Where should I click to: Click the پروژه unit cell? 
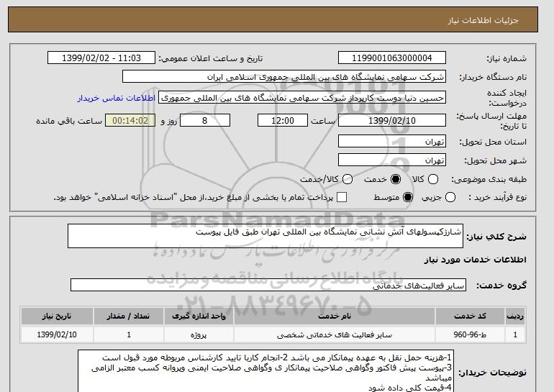point(199,334)
